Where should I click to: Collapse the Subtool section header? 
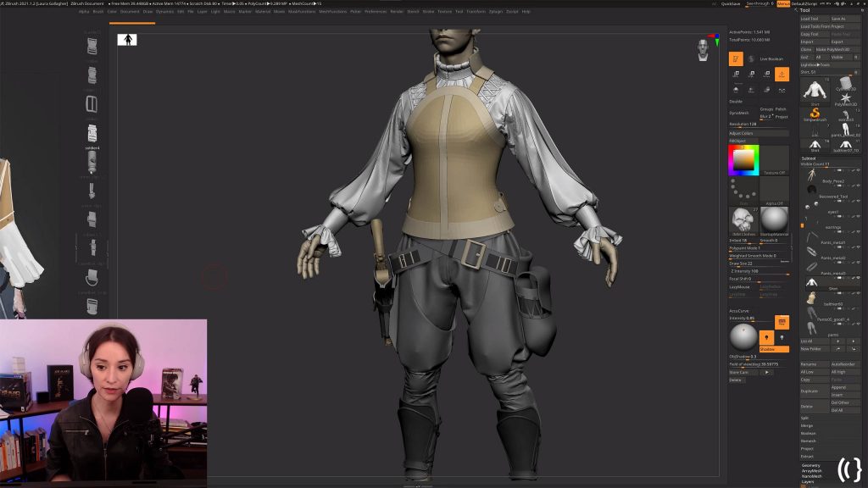point(809,158)
